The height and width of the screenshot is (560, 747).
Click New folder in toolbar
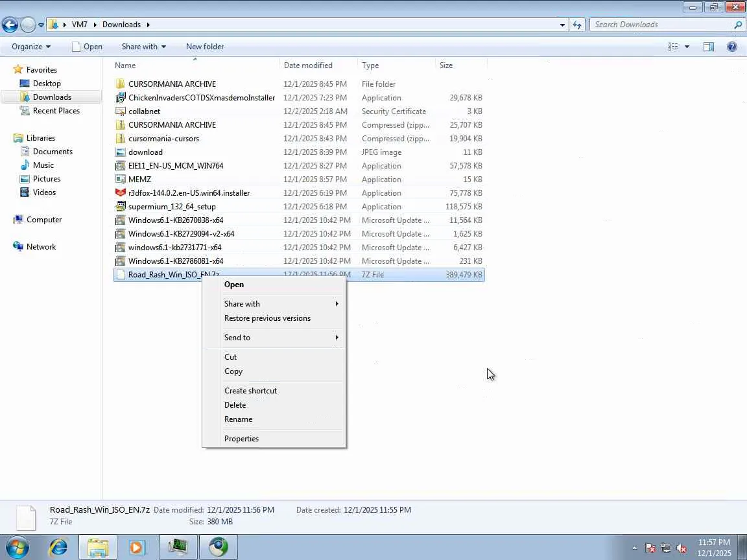click(205, 47)
